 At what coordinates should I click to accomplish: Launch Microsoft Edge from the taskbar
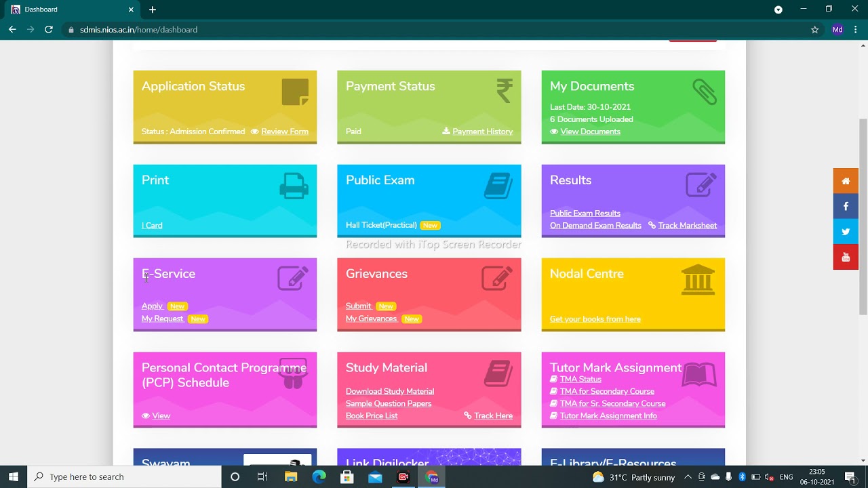(319, 477)
